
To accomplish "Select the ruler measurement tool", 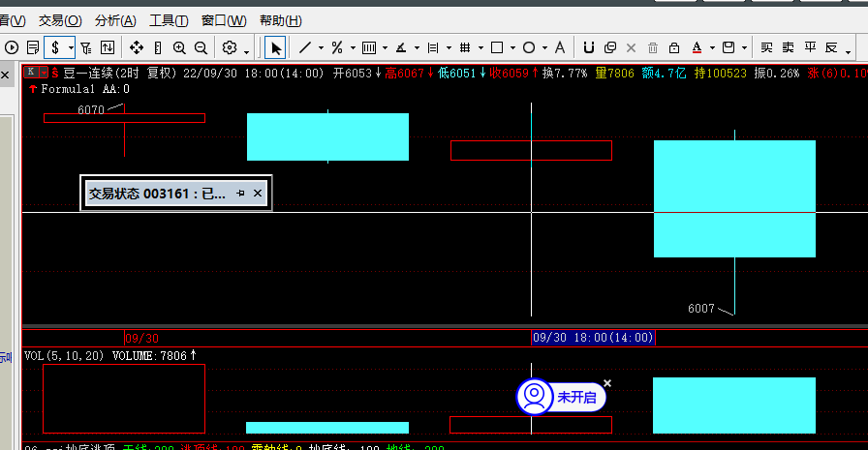I will pos(158,48).
